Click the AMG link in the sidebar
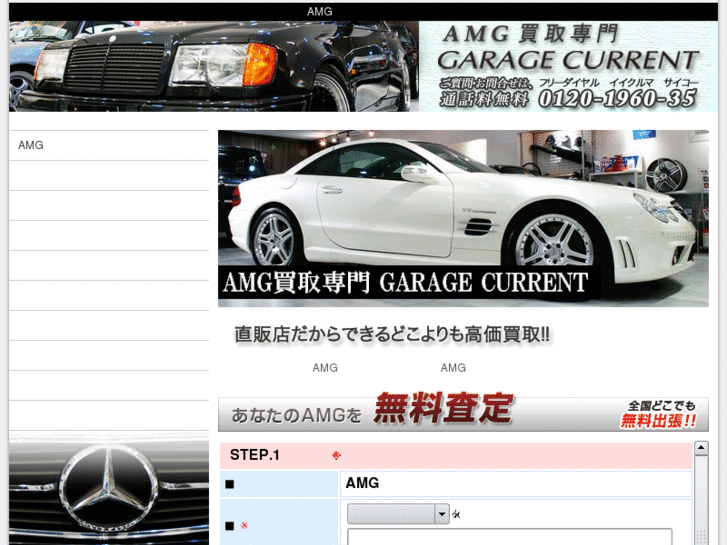This screenshot has width=727, height=545. click(31, 145)
